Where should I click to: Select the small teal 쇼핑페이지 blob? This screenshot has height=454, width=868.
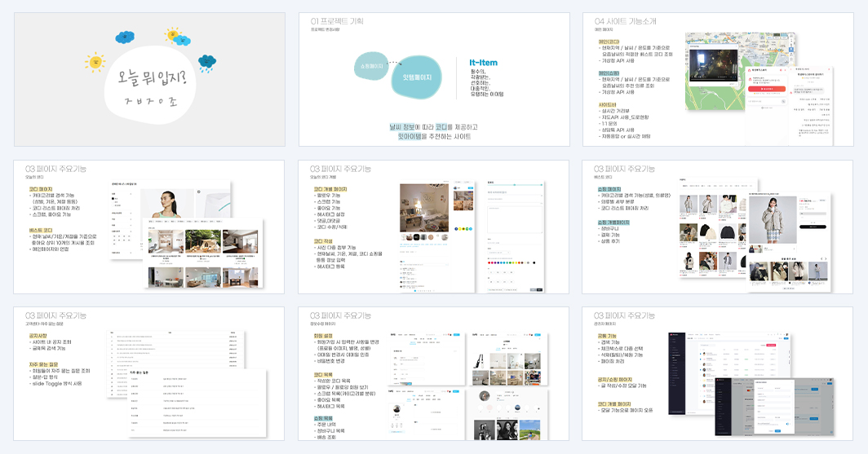(x=371, y=66)
